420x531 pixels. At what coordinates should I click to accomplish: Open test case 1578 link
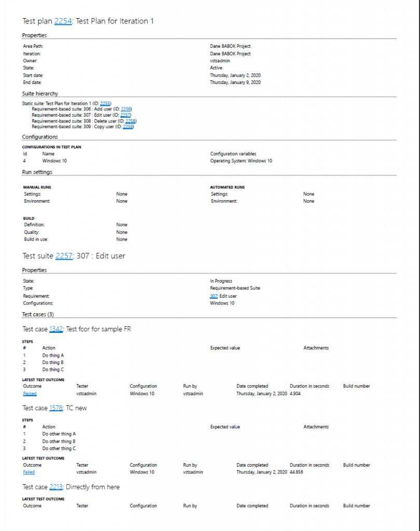57,408
